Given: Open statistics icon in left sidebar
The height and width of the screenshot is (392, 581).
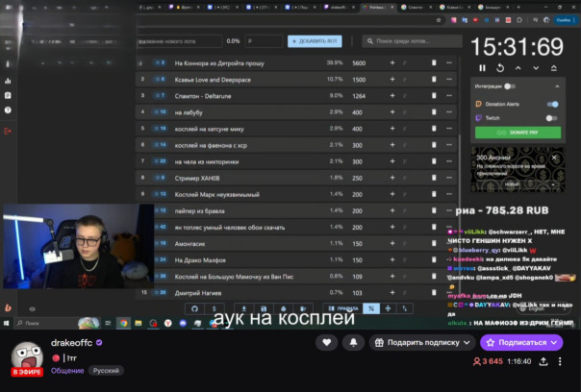Looking at the screenshot, I should pyautogui.click(x=8, y=81).
